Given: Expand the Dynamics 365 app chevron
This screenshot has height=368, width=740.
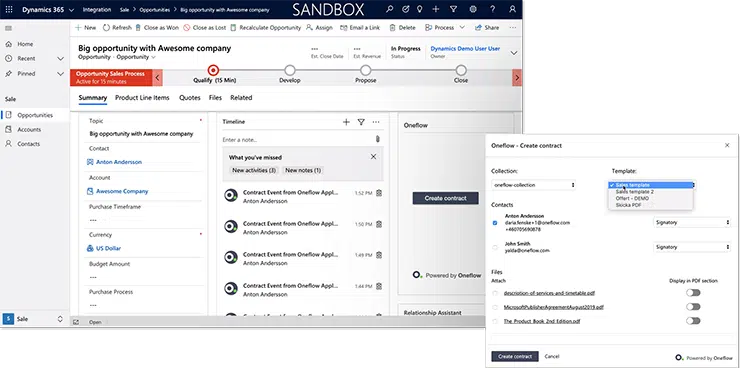Looking at the screenshot, I should 71,10.
